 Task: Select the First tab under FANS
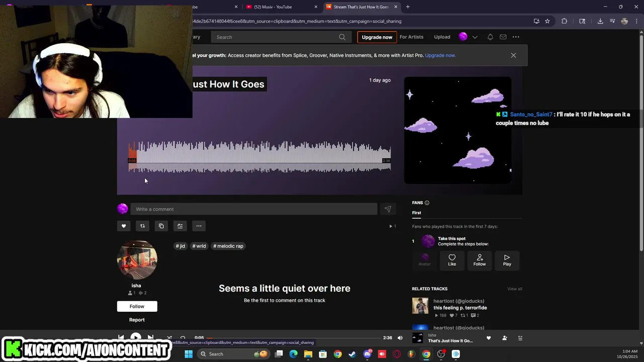417,213
